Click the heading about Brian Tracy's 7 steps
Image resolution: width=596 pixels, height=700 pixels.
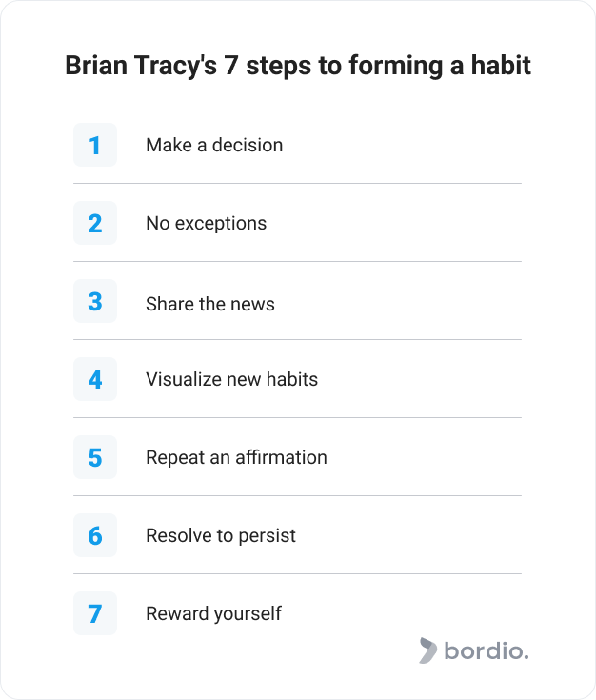coord(298,66)
